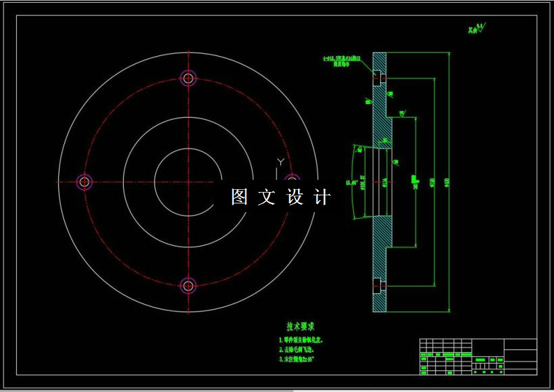
Task: Select the 其余 surface roughness note
Action: click(477, 28)
